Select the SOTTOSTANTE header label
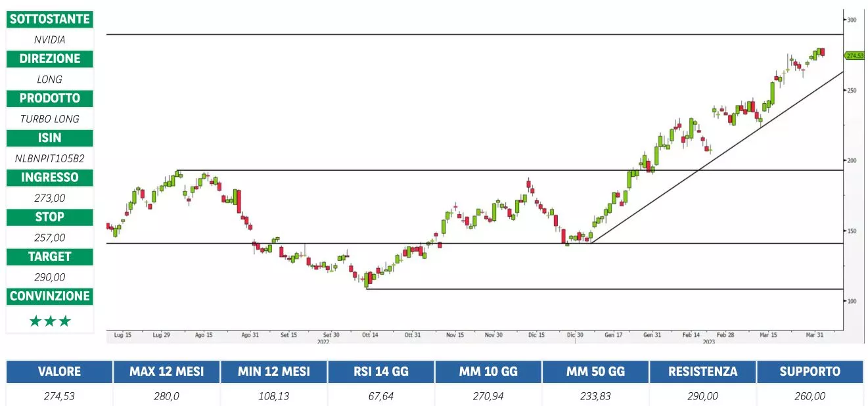 point(50,19)
